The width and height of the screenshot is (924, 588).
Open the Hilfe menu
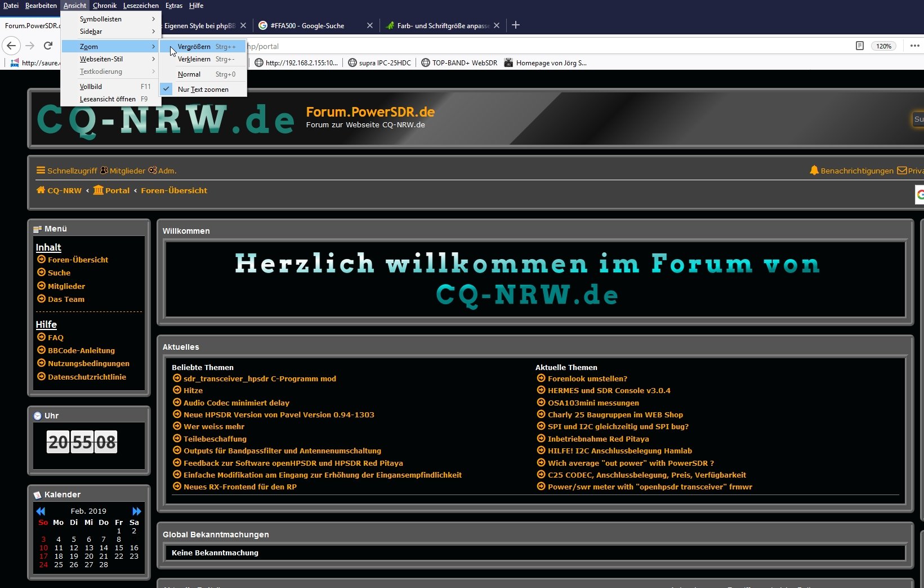pyautogui.click(x=196, y=5)
